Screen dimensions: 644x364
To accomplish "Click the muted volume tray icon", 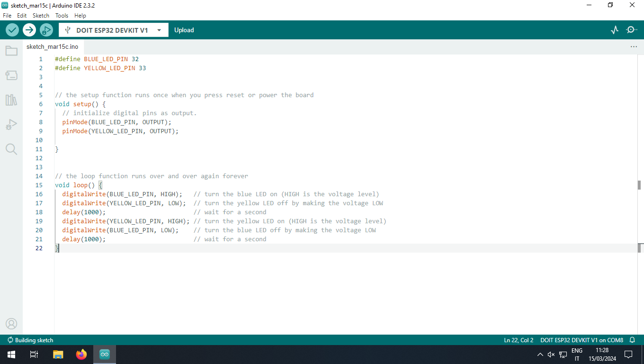I will pos(551,355).
